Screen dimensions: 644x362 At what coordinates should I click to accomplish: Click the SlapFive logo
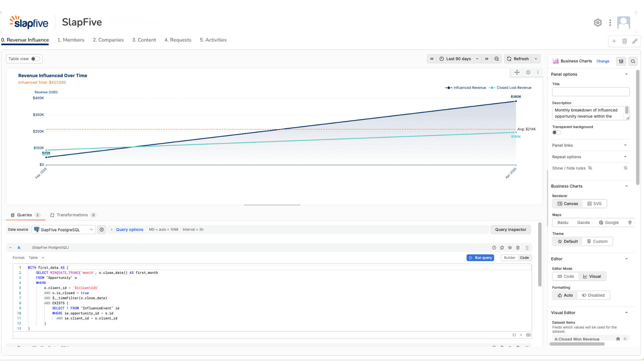[29, 22]
